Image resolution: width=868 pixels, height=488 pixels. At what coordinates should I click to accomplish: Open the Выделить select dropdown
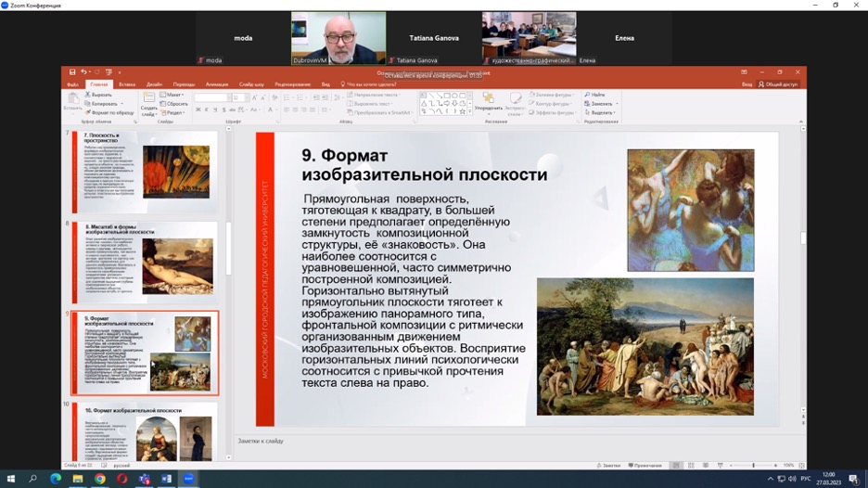pos(603,112)
